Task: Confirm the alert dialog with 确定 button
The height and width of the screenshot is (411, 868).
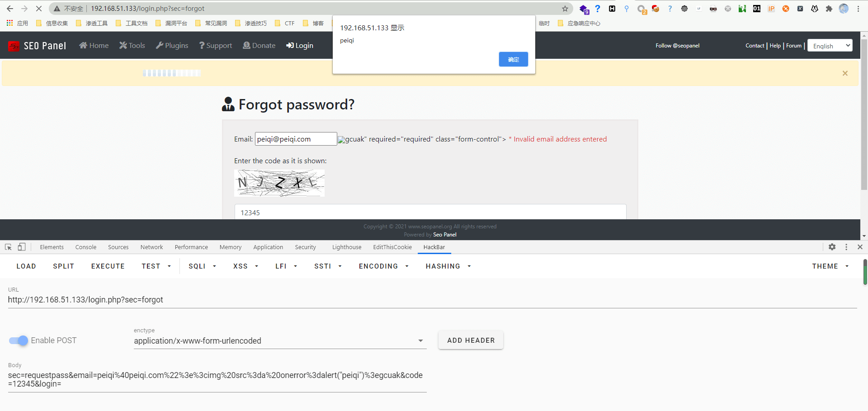Action: pos(513,59)
